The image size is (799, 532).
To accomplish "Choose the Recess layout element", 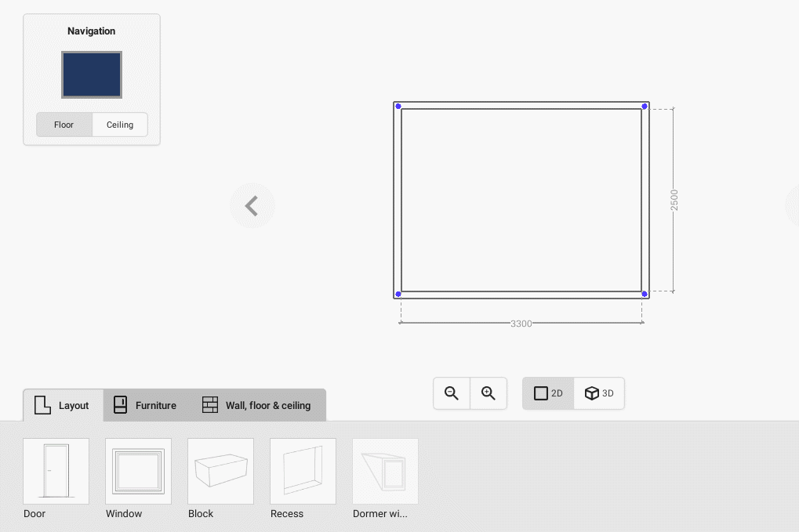I will click(303, 471).
